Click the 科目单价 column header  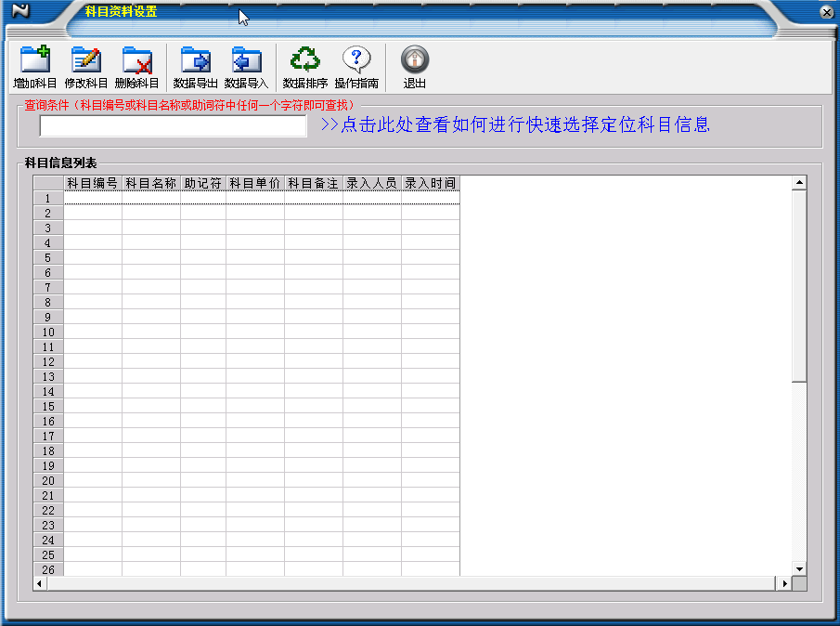click(x=255, y=183)
